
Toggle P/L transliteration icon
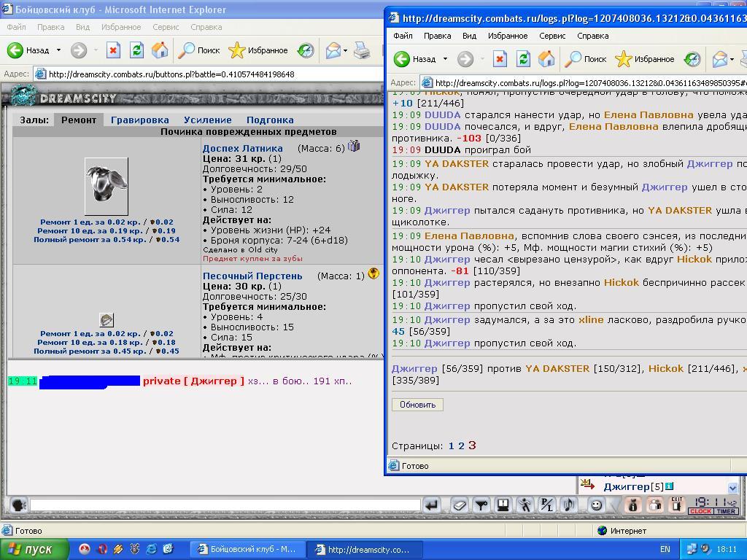(x=547, y=505)
